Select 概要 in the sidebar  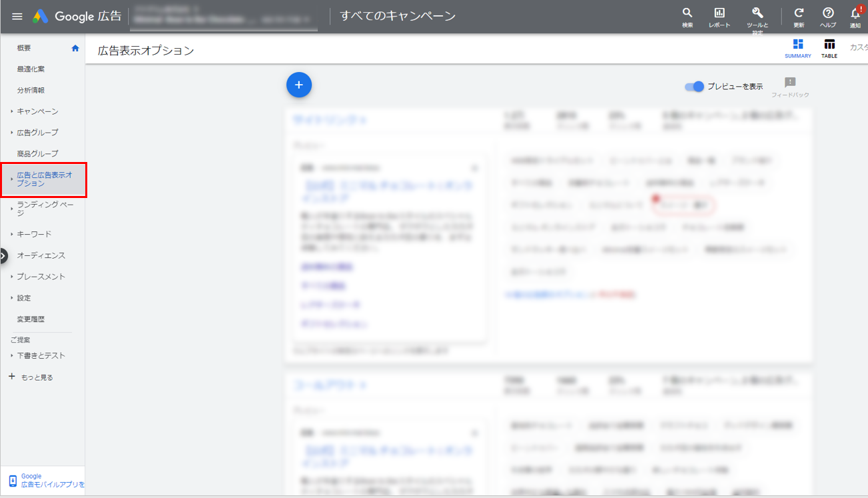point(24,48)
